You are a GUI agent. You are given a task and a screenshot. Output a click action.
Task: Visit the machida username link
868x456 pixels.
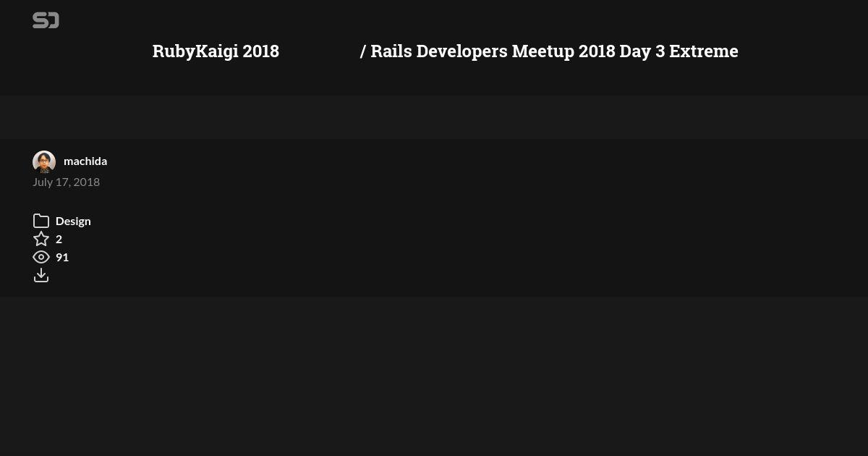tap(85, 161)
